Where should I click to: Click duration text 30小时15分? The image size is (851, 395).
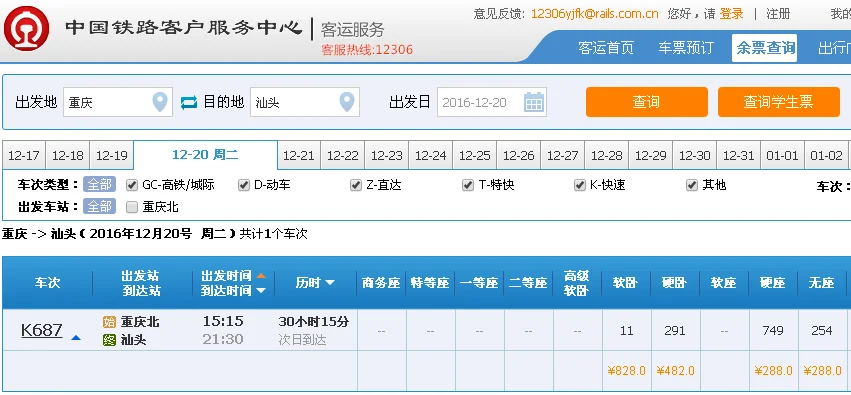pos(314,322)
